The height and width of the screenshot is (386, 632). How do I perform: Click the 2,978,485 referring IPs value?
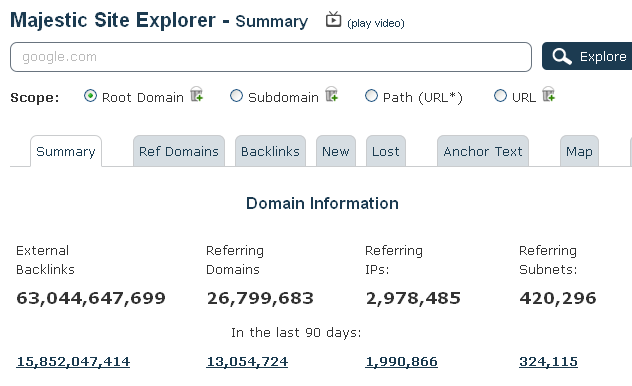pyautogui.click(x=413, y=298)
